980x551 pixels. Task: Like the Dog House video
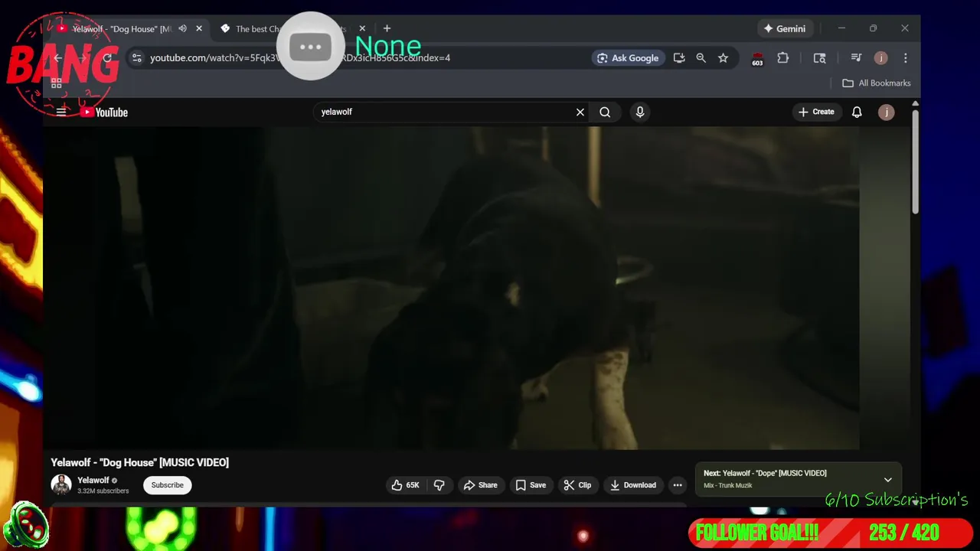tap(406, 485)
